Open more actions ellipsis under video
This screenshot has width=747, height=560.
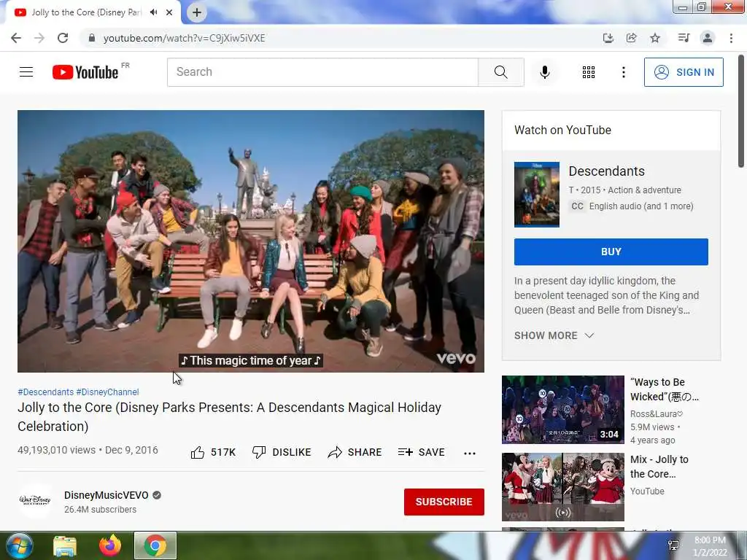click(470, 454)
